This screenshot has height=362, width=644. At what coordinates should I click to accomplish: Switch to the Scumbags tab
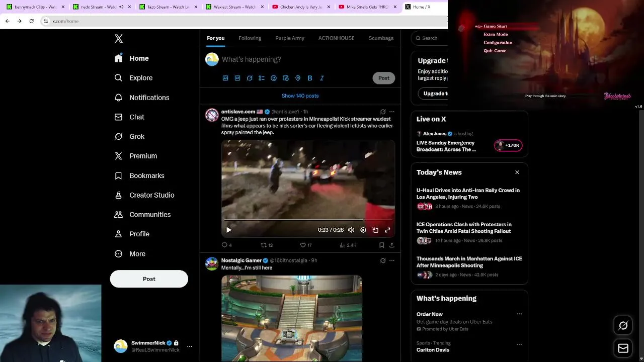[381, 38]
